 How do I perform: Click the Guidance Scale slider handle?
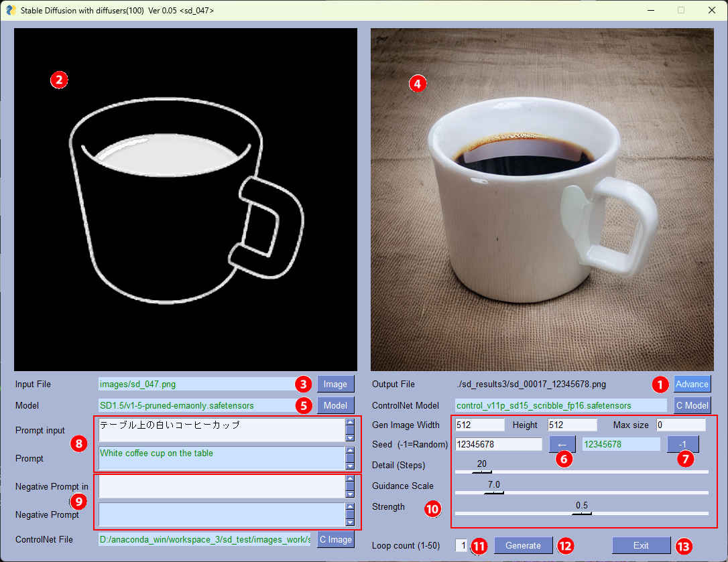coord(494,493)
